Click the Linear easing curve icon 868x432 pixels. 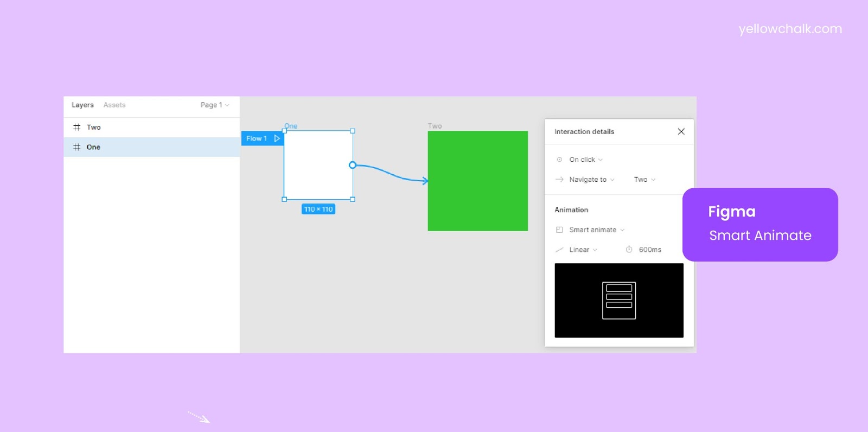pyautogui.click(x=559, y=250)
